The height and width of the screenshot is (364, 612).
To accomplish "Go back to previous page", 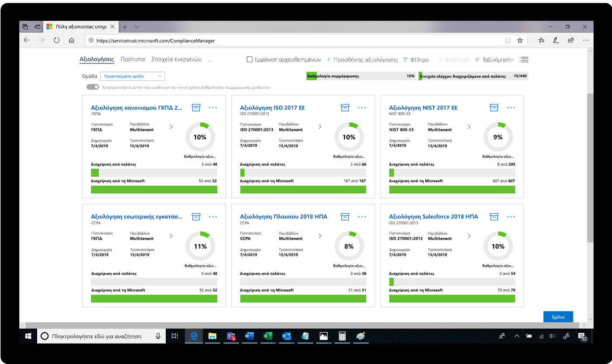I will (27, 40).
